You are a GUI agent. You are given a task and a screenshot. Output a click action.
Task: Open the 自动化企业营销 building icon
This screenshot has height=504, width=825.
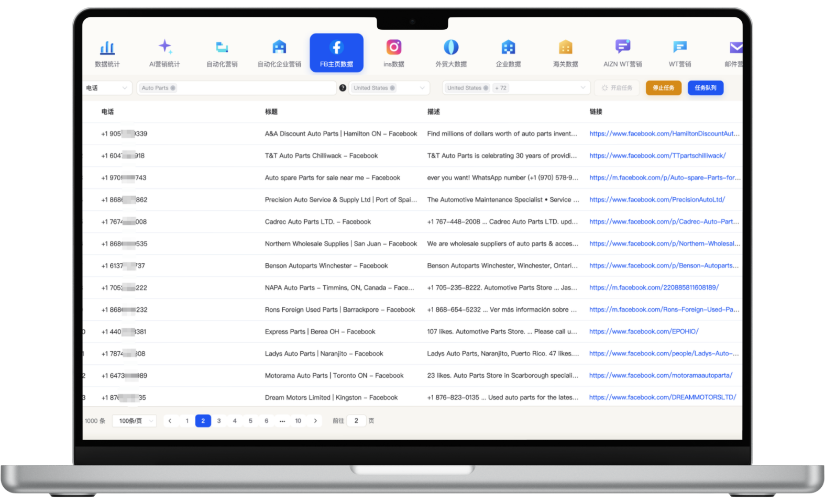pos(279,47)
